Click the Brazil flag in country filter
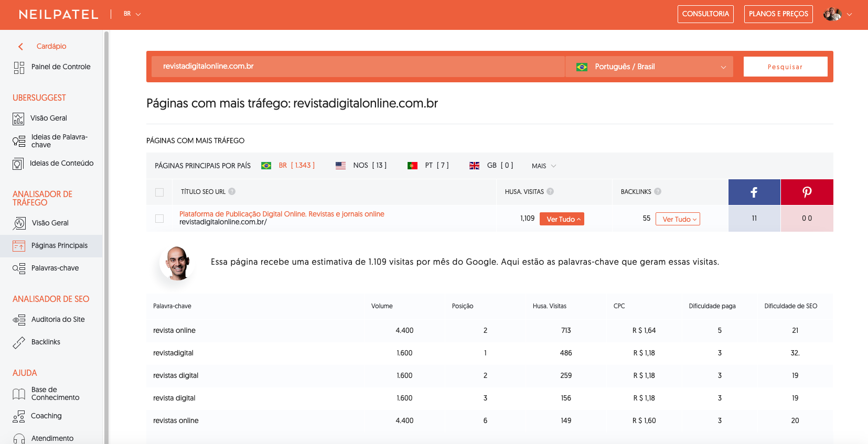The width and height of the screenshot is (868, 444). pos(266,166)
